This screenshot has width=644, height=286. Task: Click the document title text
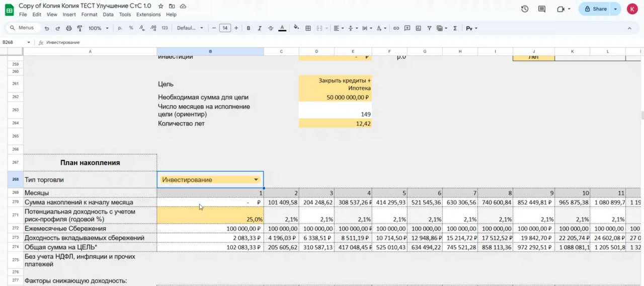click(85, 6)
